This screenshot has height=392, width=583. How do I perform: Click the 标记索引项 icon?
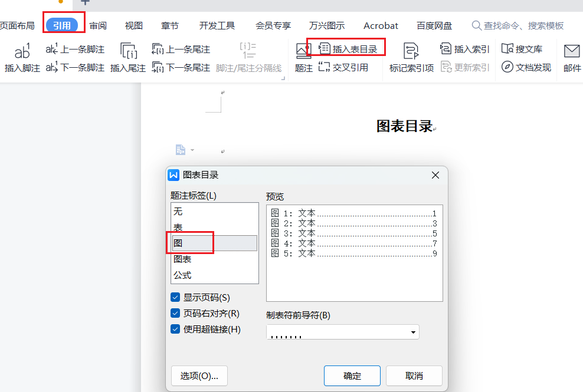click(411, 52)
